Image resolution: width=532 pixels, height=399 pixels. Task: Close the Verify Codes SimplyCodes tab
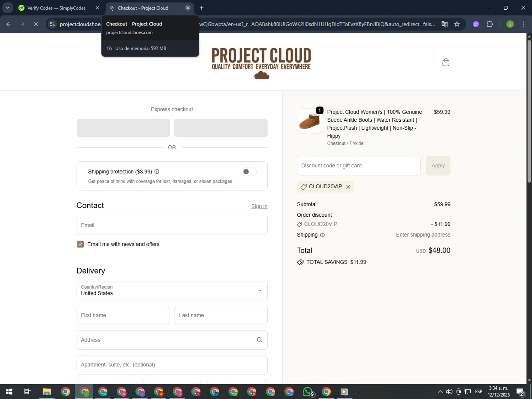tap(98, 8)
